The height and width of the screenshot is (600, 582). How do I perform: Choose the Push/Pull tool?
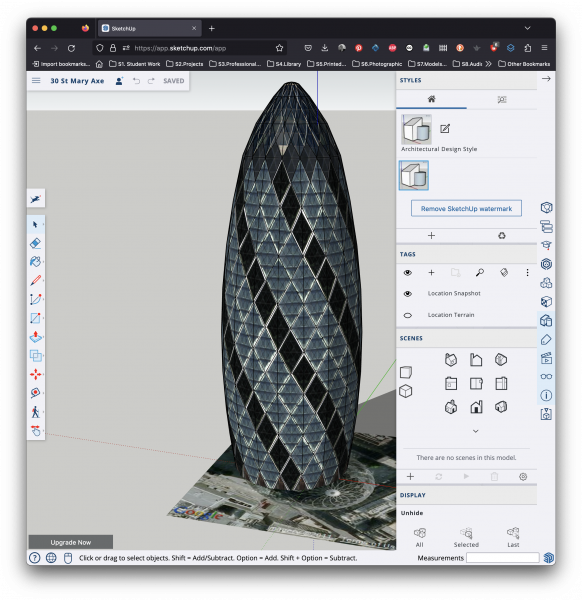(x=35, y=337)
